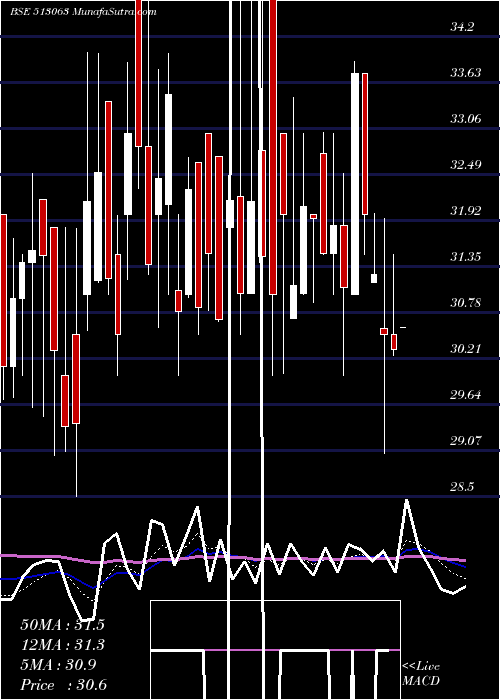The width and height of the screenshot is (500, 700).
Task: Click the 34.2 price axis label
Action: click(x=462, y=27)
